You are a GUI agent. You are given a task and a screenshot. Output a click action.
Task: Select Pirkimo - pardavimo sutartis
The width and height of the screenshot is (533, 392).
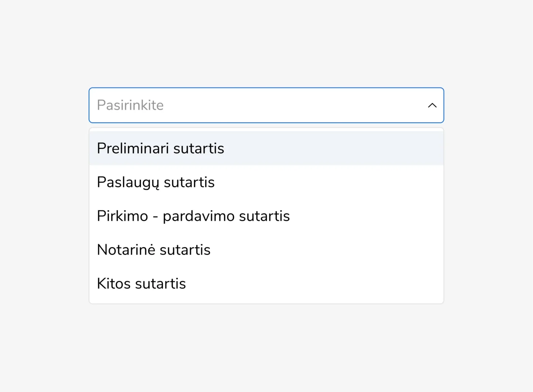(193, 216)
